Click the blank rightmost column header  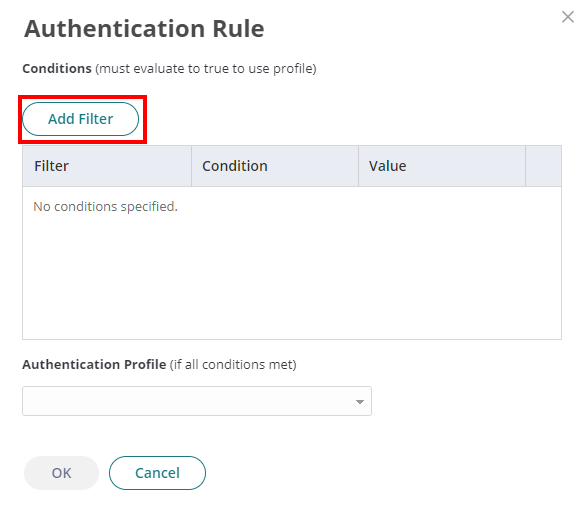click(x=543, y=166)
